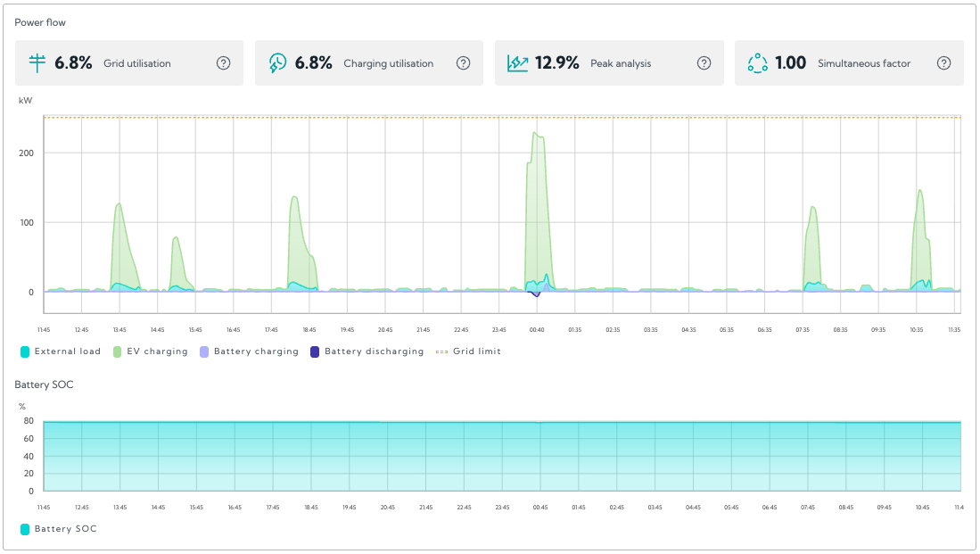980x554 pixels.
Task: Click the Power flow heading
Action: (x=40, y=22)
